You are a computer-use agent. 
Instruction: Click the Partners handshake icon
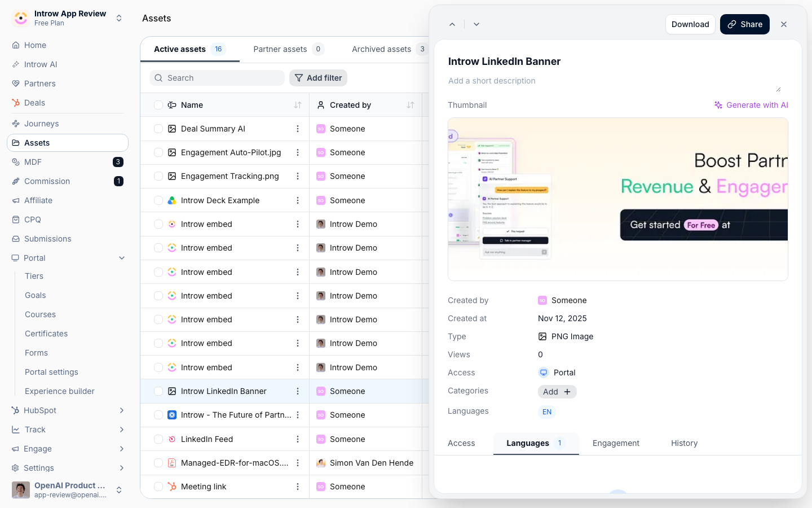tap(16, 84)
